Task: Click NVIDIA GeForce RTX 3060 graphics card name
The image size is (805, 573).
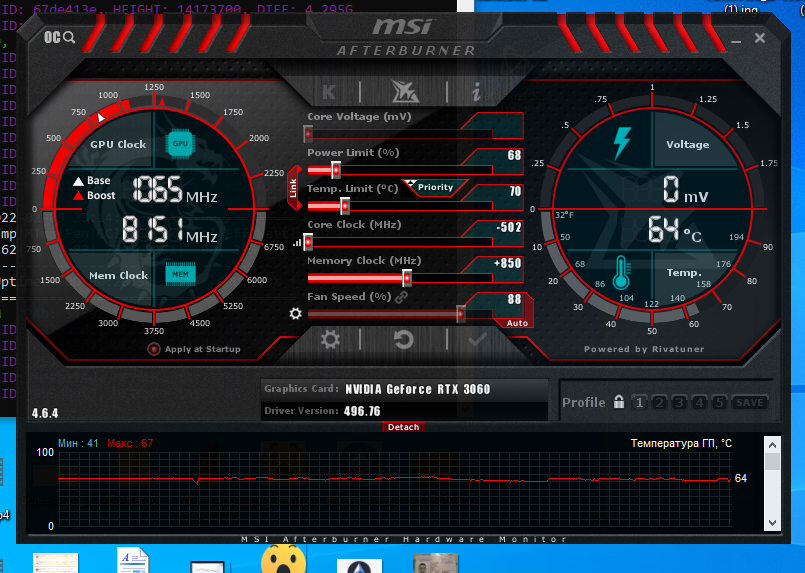Action: point(417,389)
